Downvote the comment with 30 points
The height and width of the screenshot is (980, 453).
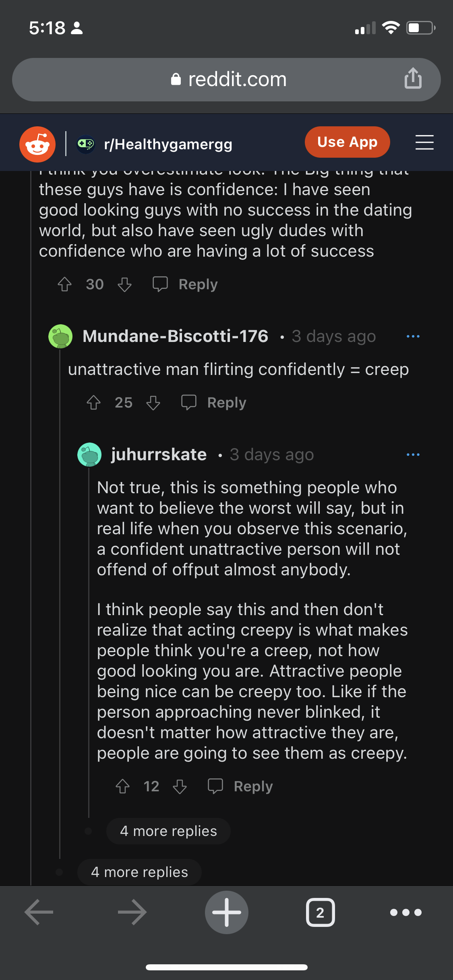(x=124, y=285)
